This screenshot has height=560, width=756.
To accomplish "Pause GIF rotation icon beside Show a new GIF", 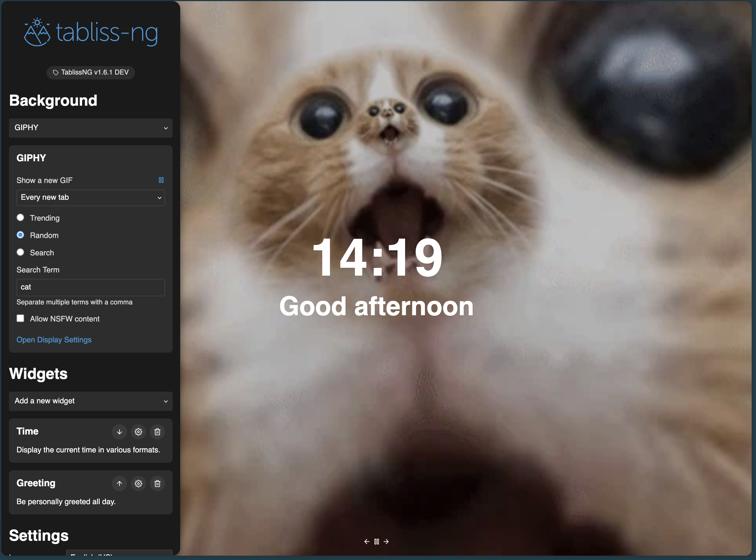I will pos(161,180).
